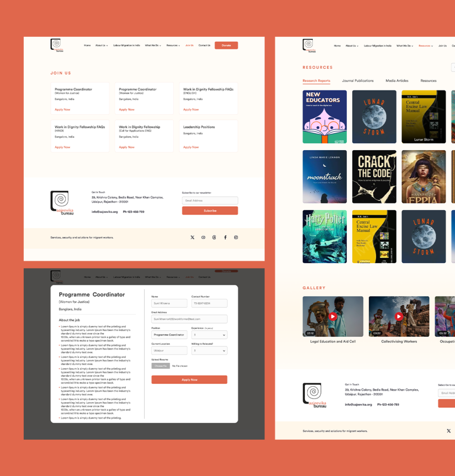The height and width of the screenshot is (476, 455).
Task: Click the Current Location field showing Udaipur
Action: pos(169,350)
